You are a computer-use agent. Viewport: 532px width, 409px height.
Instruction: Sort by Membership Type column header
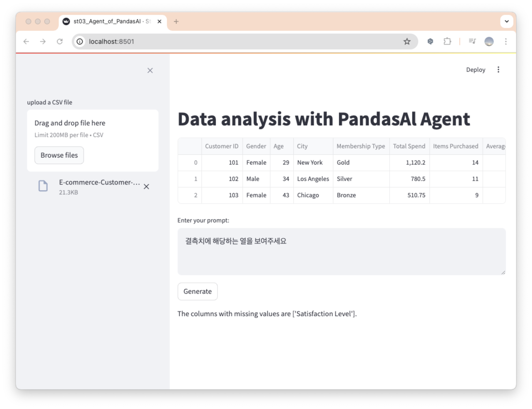(x=360, y=146)
